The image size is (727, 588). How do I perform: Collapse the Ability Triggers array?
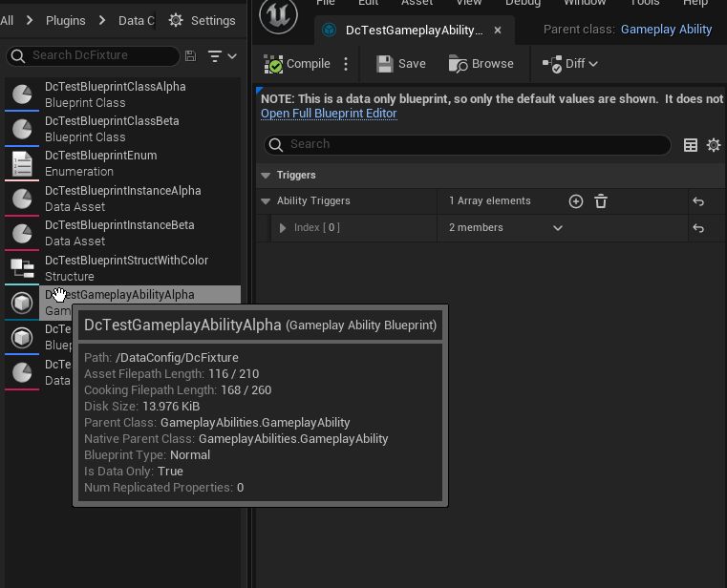(x=266, y=201)
